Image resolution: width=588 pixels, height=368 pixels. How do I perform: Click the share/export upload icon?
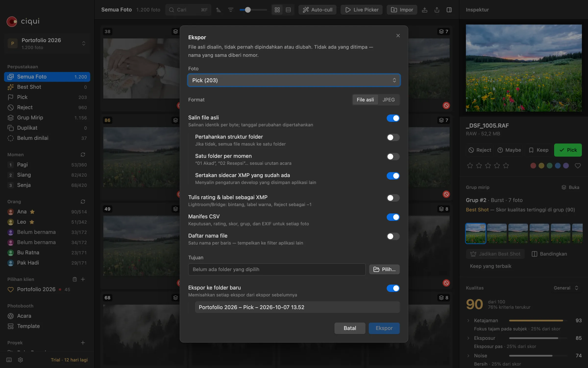(437, 10)
